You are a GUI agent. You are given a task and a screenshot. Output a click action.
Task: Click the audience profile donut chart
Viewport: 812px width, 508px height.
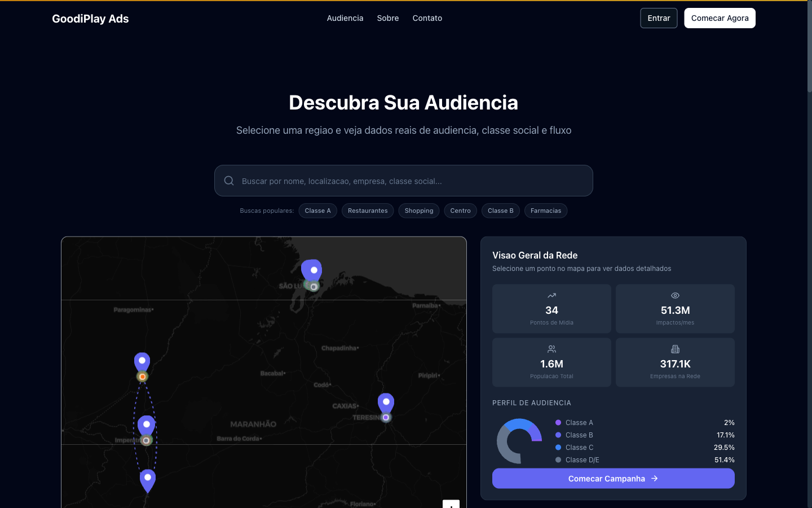tap(519, 441)
